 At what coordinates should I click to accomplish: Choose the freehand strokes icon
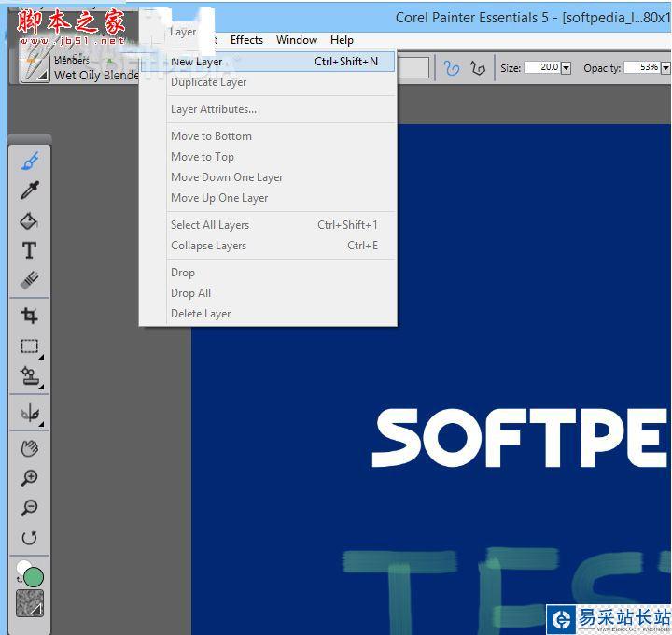click(452, 68)
